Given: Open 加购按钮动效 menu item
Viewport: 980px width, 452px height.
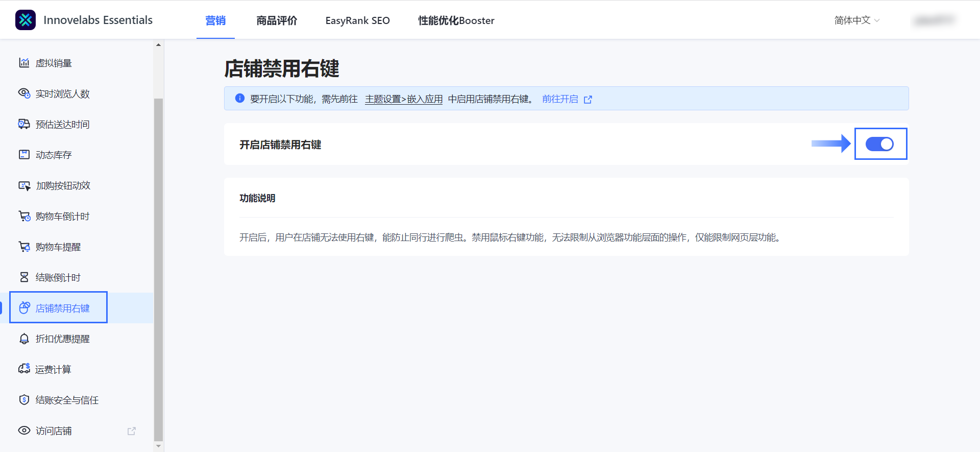Looking at the screenshot, I should 63,185.
